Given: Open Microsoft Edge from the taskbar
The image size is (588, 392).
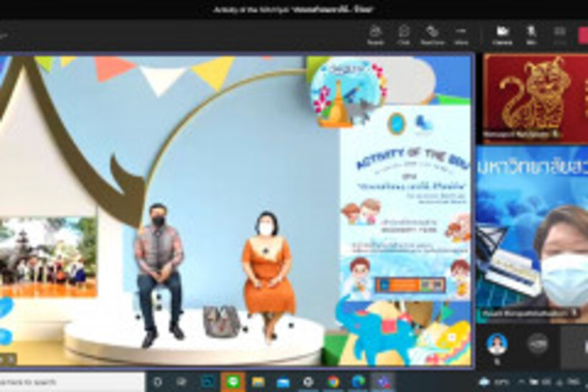Looking at the screenshot, I should pyautogui.click(x=359, y=381).
